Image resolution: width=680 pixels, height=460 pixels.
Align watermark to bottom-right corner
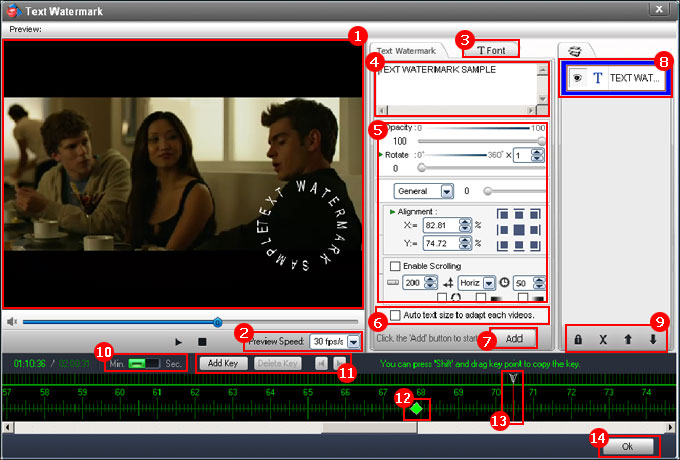coord(535,245)
